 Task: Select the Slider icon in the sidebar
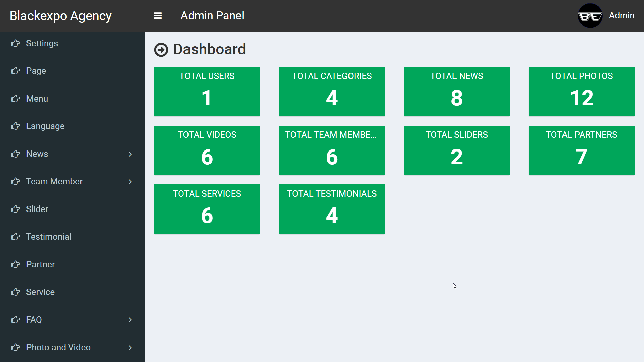15,209
